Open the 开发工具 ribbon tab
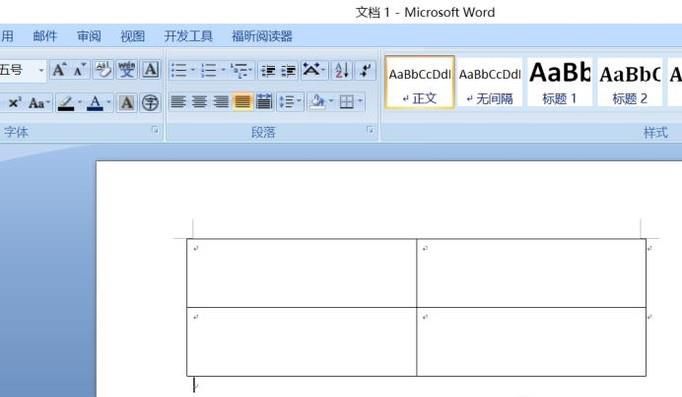The width and height of the screenshot is (682, 397). point(188,36)
